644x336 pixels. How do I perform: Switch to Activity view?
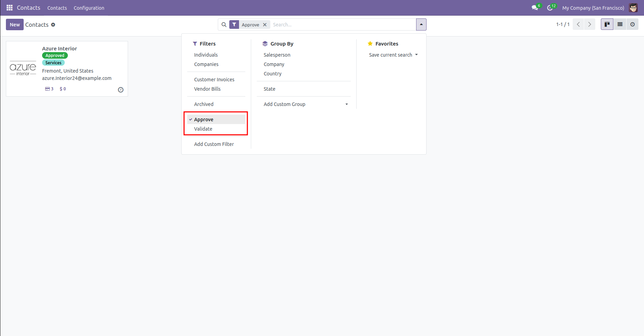[x=633, y=24]
